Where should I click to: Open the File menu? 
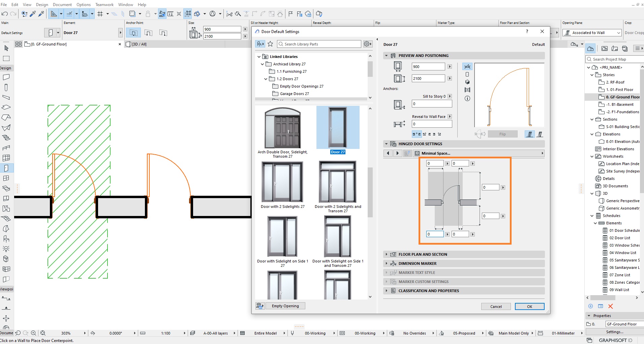coord(4,4)
